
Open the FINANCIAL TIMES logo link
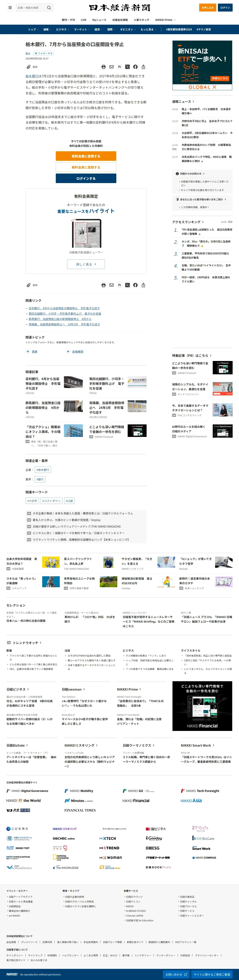click(80, 810)
